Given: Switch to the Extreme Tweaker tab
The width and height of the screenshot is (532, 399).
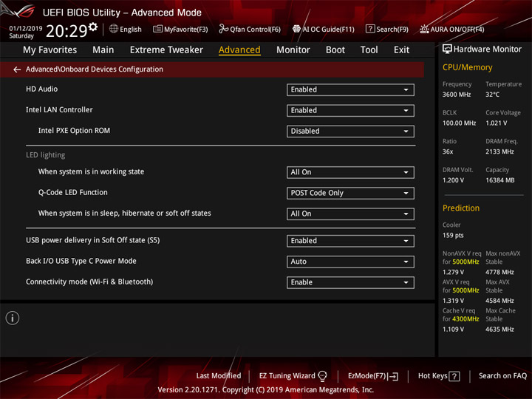Looking at the screenshot, I should (x=166, y=50).
